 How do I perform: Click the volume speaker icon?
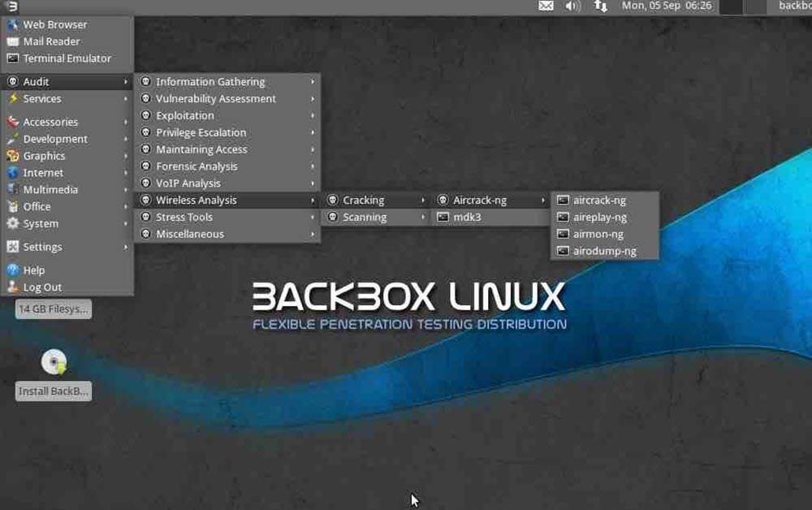point(572,6)
